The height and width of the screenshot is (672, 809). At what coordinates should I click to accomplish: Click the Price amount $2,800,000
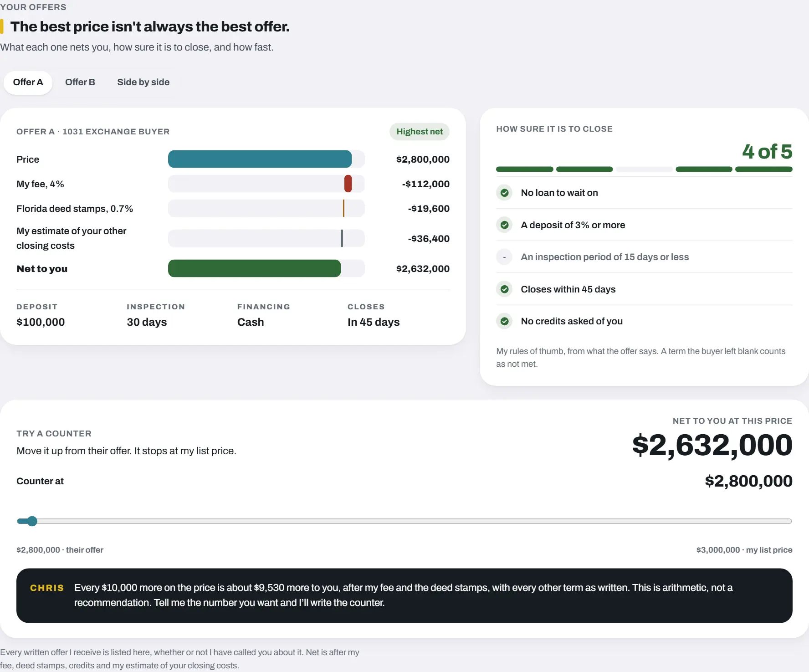423,159
